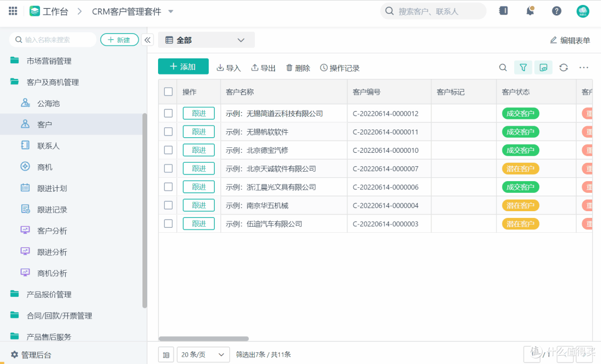The height and width of the screenshot is (364, 601).
Task: Open 客户分析 dashboard in the sidebar
Action: click(x=52, y=231)
